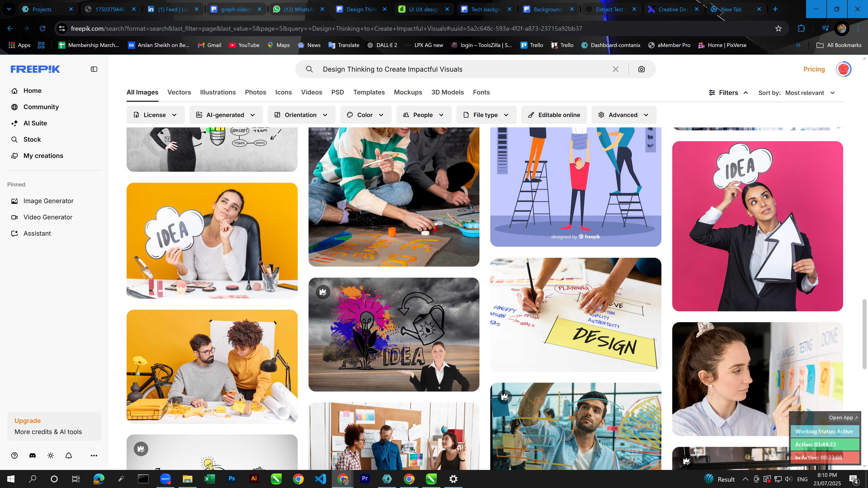
Task: Click Upgrade More credits & AI tools
Action: click(x=54, y=426)
